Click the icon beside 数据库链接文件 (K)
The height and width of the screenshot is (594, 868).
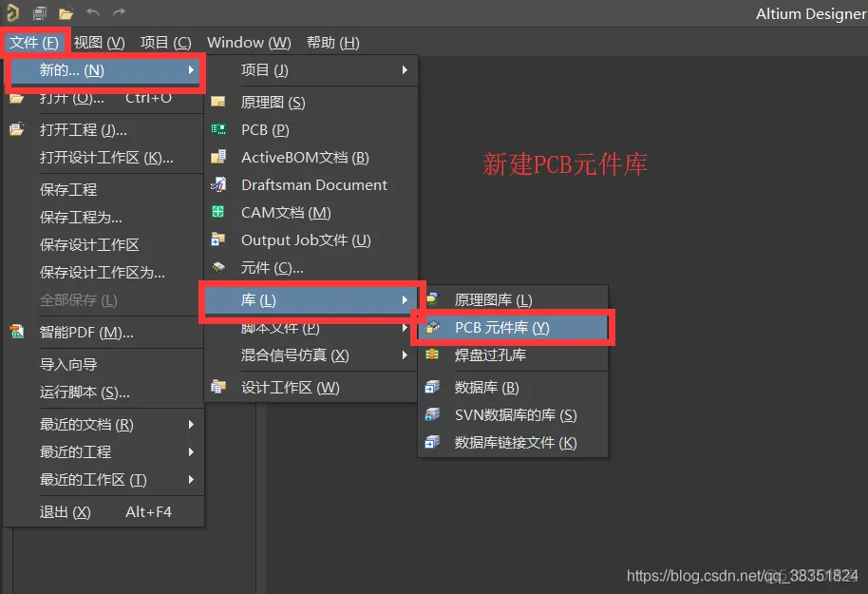pyautogui.click(x=432, y=442)
